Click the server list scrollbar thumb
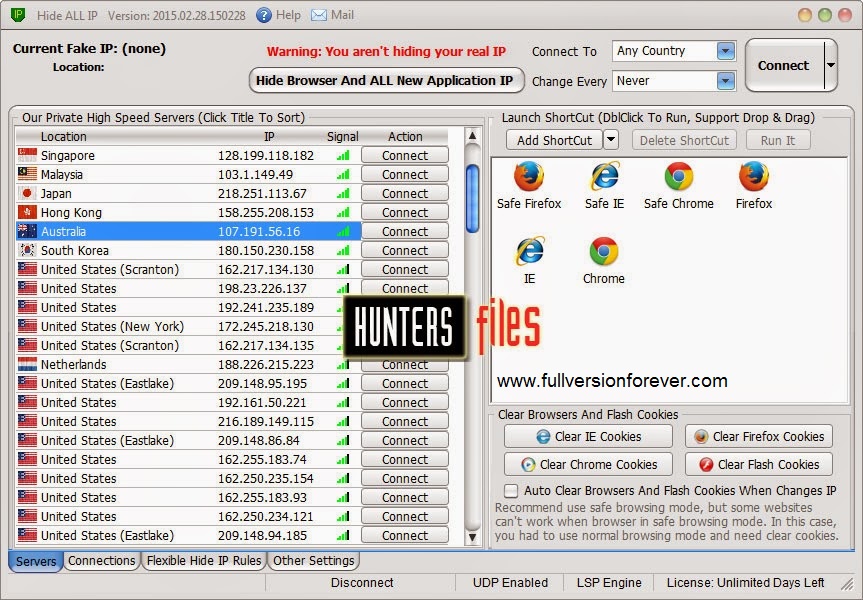 [472, 198]
